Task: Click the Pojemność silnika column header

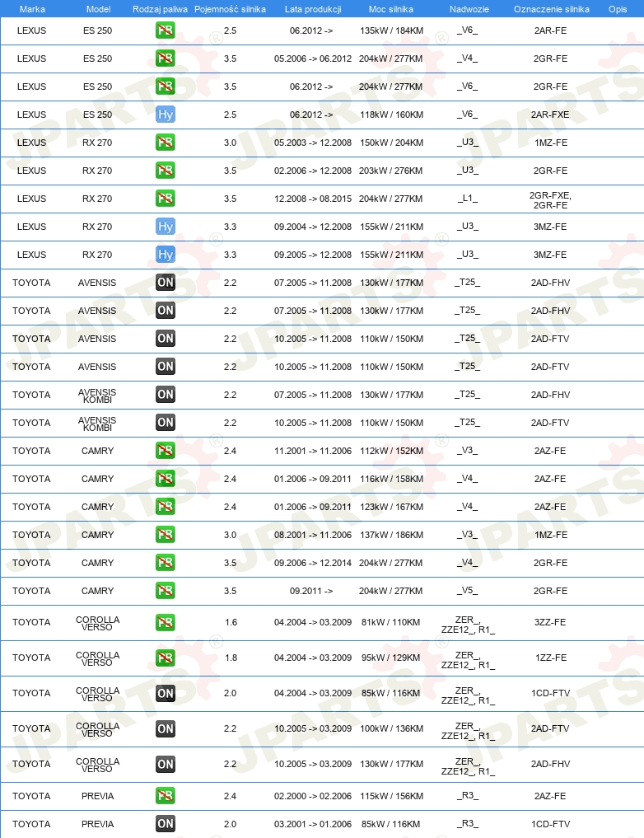Action: (x=230, y=9)
